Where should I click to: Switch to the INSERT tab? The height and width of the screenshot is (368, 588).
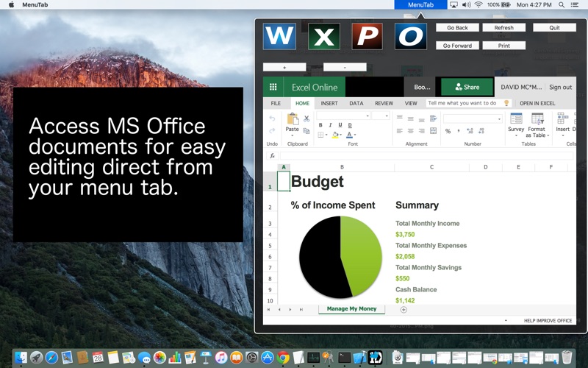(329, 103)
